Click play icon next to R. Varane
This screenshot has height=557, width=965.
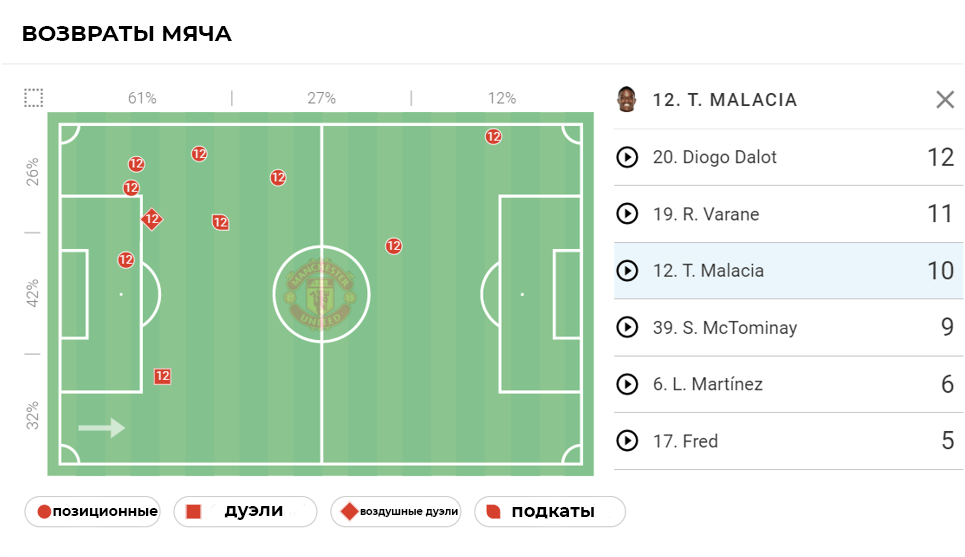click(x=627, y=214)
